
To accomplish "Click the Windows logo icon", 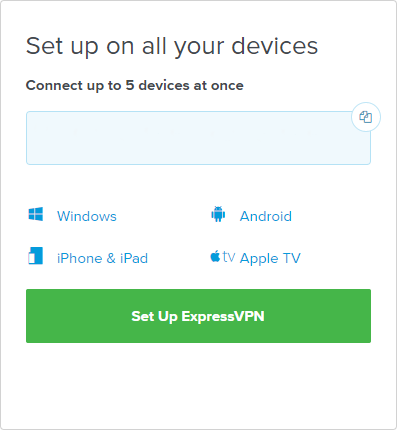I will click(36, 214).
